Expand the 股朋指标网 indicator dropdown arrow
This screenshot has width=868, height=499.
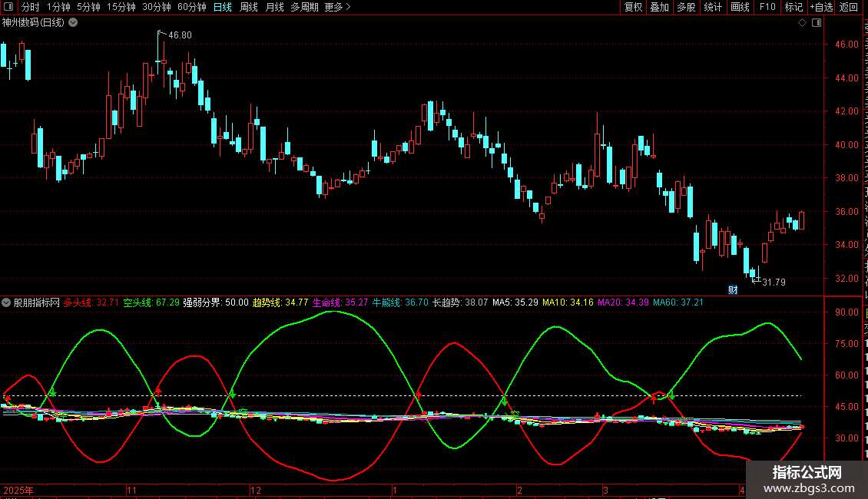pyautogui.click(x=7, y=302)
